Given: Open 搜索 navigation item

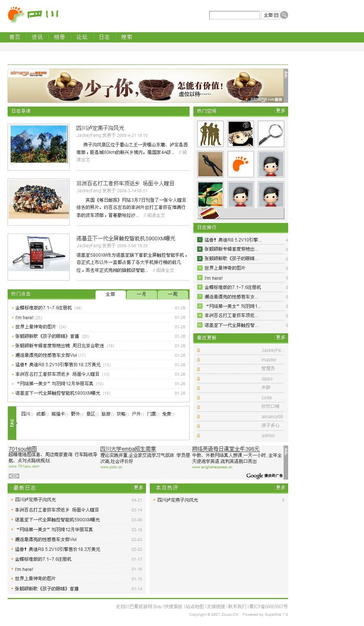Looking at the screenshot, I should [x=127, y=37].
